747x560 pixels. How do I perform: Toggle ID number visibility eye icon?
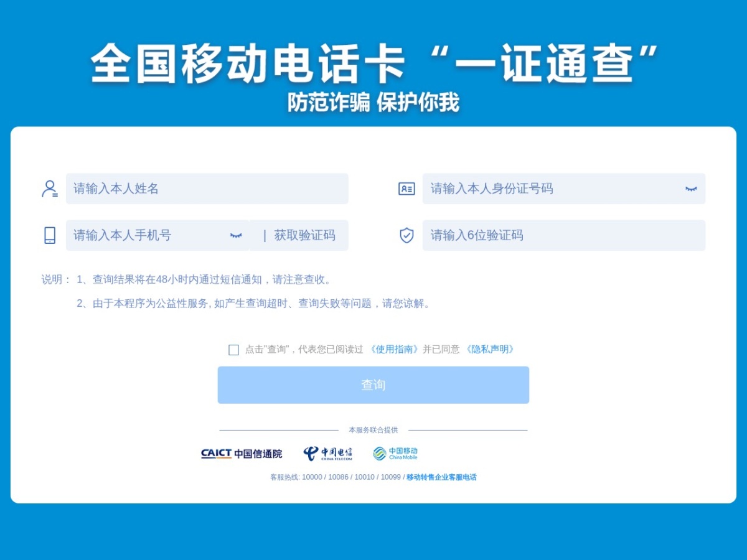pos(691,189)
